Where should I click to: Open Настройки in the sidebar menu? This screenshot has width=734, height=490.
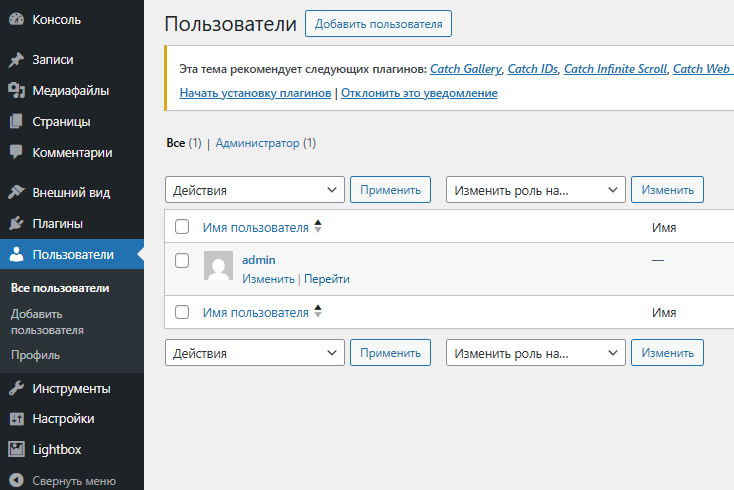tap(63, 419)
